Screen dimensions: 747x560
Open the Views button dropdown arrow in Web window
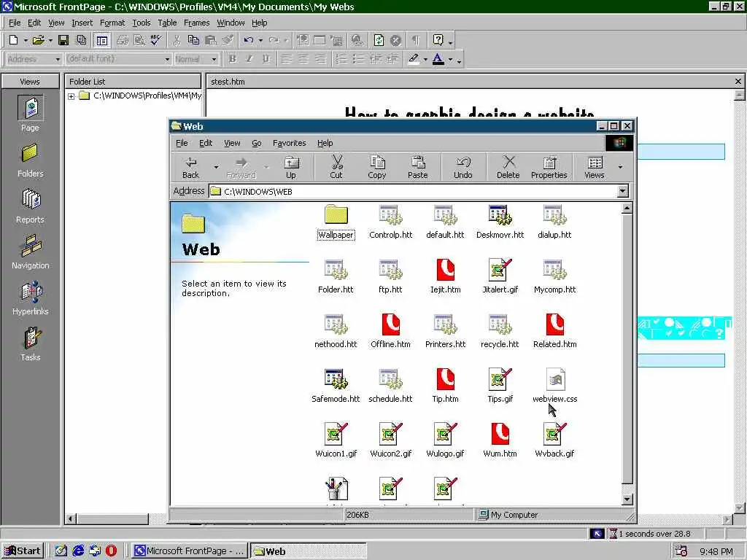click(x=620, y=167)
